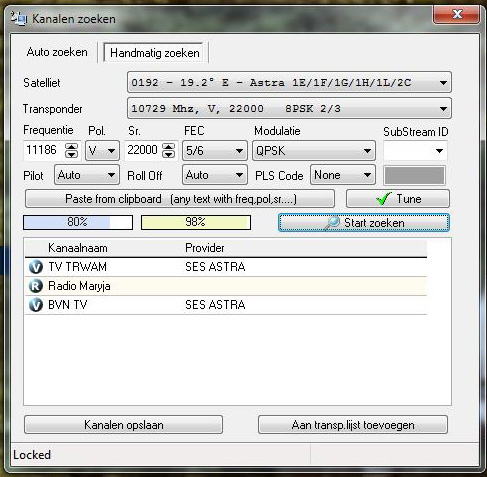Viewport: 487px width, 477px height.
Task: Click the video icon beside BVN TV
Action: coord(36,305)
